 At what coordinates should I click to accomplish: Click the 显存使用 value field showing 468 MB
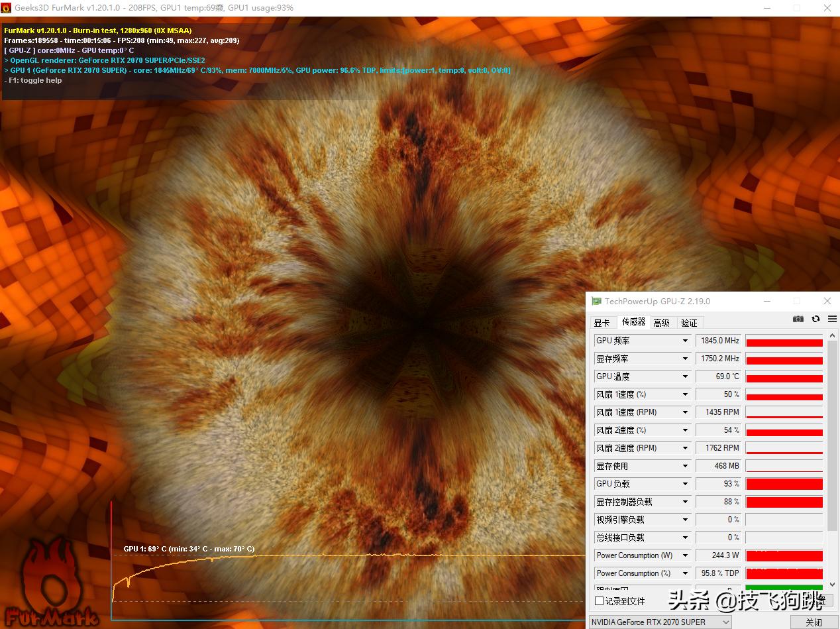pos(719,465)
